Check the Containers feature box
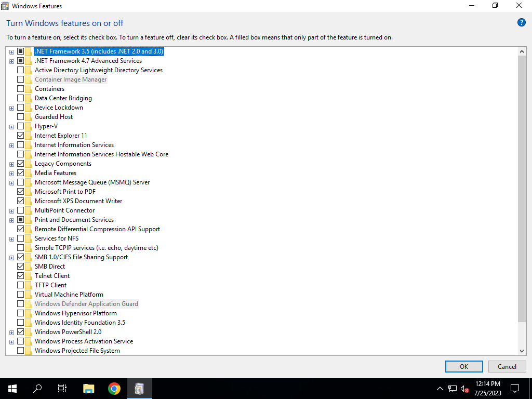Image resolution: width=532 pixels, height=399 pixels. click(x=20, y=89)
